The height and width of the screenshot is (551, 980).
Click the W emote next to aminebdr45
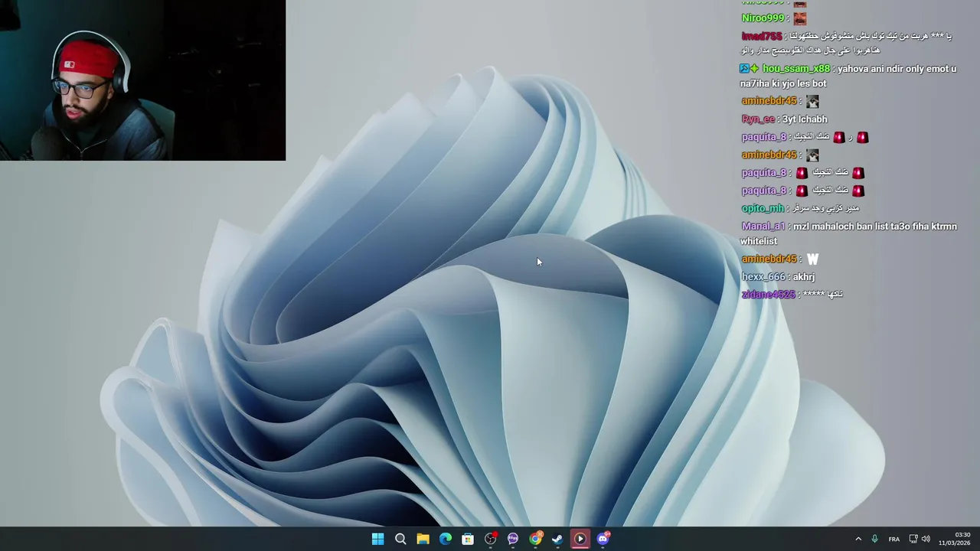(812, 259)
